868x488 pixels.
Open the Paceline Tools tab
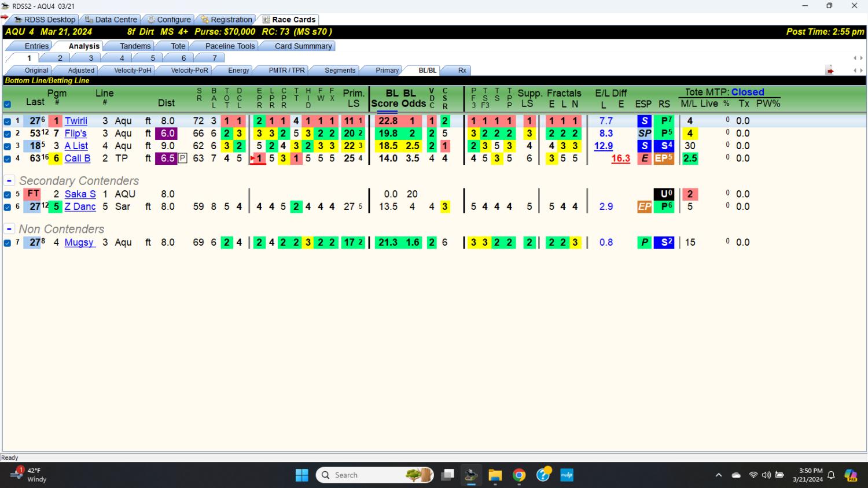[230, 46]
